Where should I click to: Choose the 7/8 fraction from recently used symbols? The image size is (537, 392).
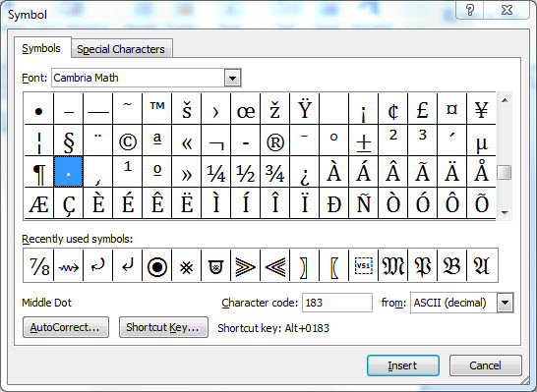(38, 266)
